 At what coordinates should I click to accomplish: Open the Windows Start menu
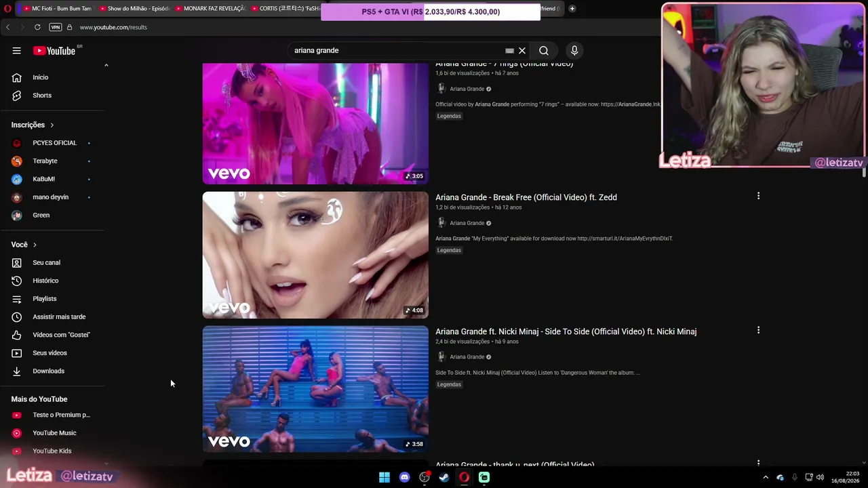[384, 477]
